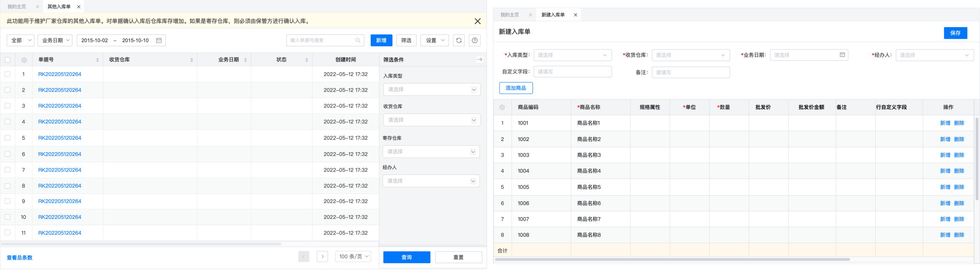Sort by 业务日期 column arrows
980x270 pixels.
click(245, 60)
